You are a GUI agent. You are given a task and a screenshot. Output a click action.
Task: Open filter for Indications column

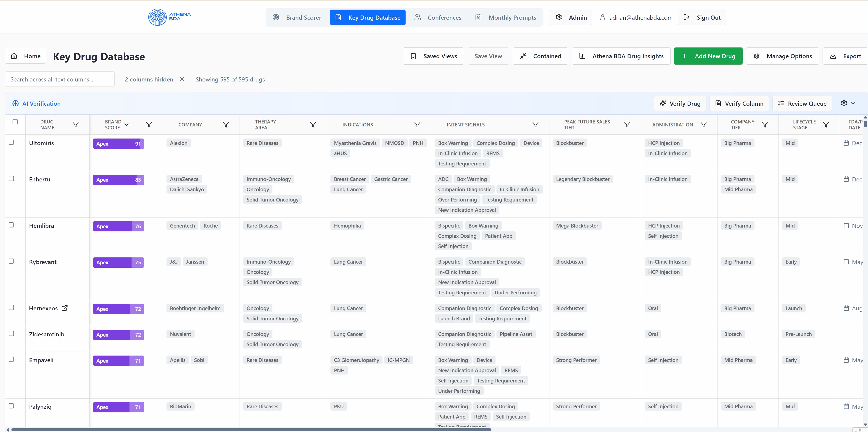[417, 125]
